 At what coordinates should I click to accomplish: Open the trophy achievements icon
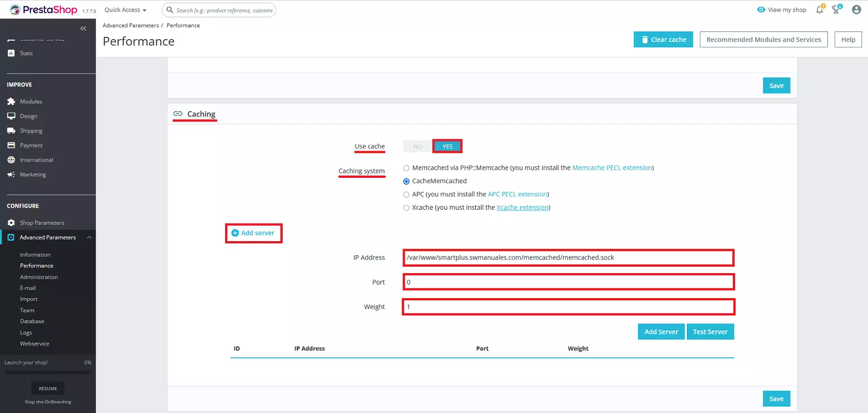[x=836, y=10]
